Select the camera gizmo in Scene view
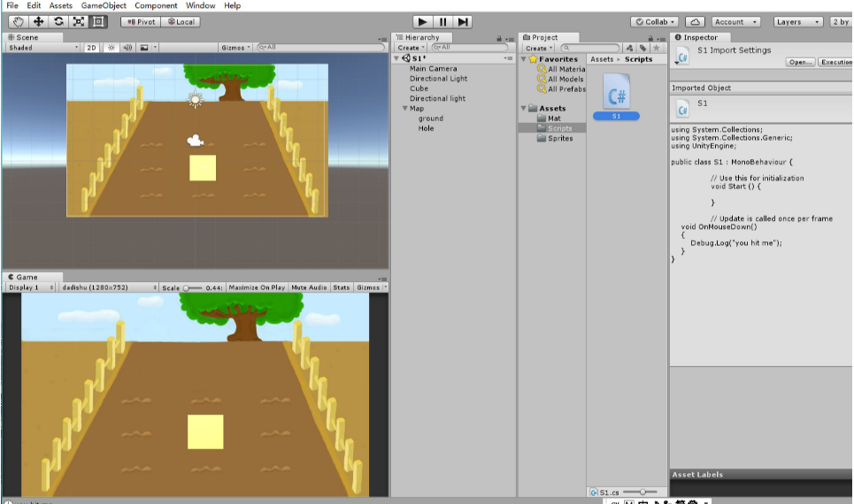This screenshot has width=854, height=504. [x=195, y=141]
